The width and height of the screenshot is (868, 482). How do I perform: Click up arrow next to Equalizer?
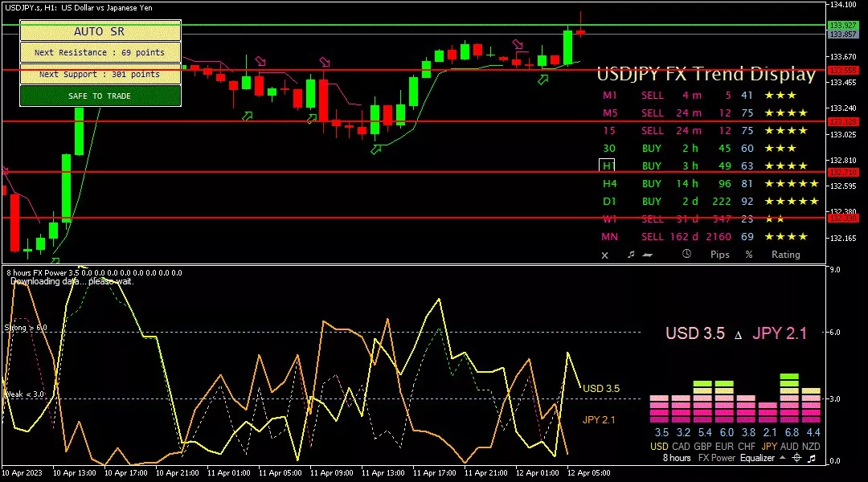coord(782,458)
